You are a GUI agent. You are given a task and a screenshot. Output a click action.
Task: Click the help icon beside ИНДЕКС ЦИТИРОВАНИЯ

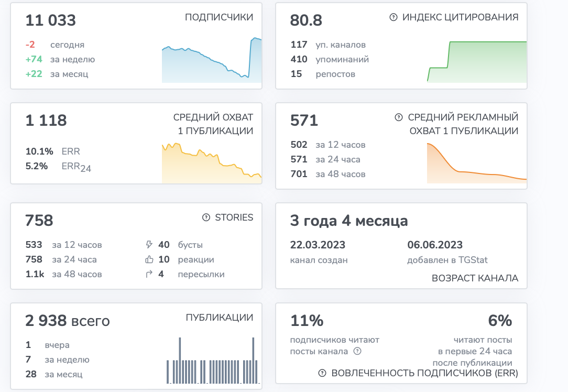(x=394, y=17)
